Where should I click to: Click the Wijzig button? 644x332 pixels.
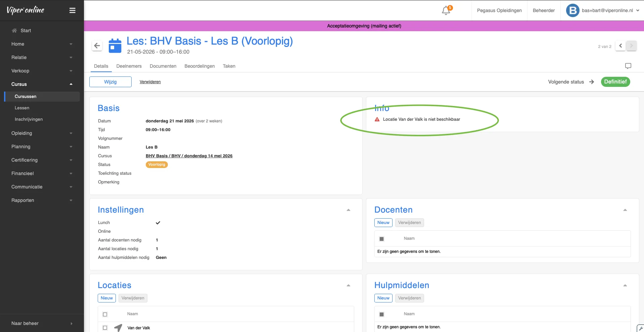[110, 82]
